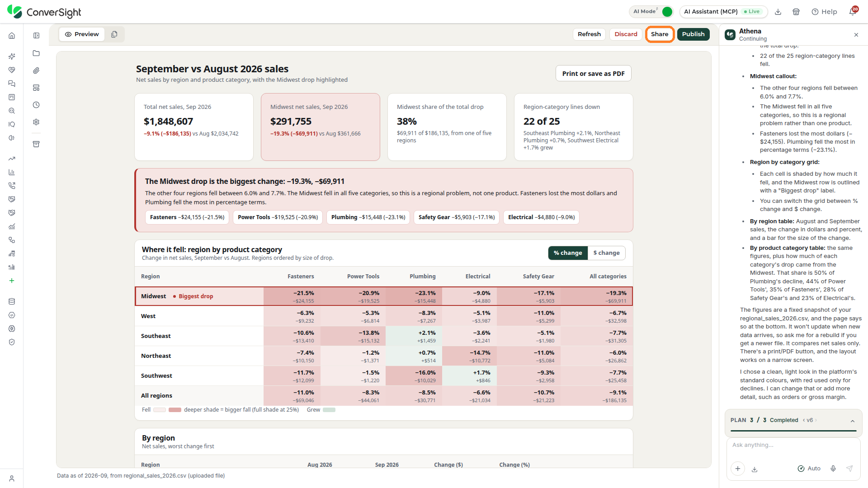The width and height of the screenshot is (868, 488).
Task: Open the archive box icon
Action: tap(36, 144)
